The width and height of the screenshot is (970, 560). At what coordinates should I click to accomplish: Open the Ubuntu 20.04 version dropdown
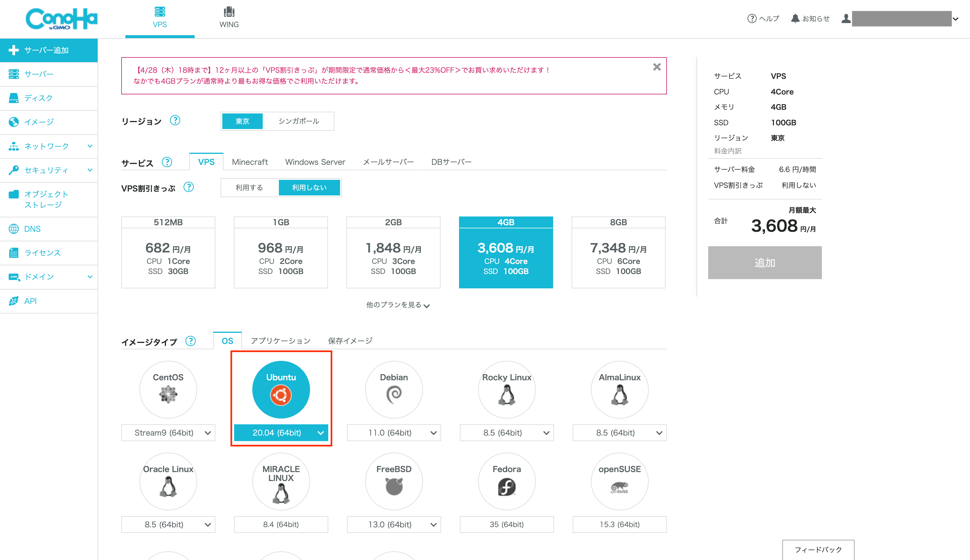pyautogui.click(x=281, y=433)
